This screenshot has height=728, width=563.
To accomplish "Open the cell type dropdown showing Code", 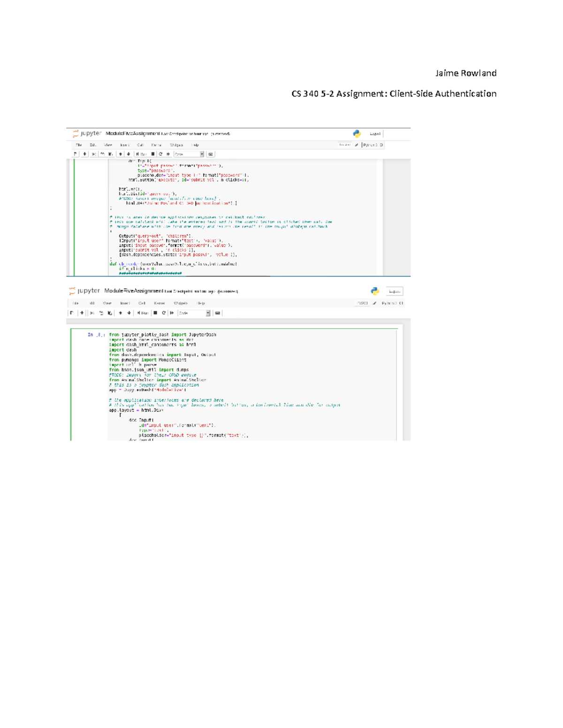I will pyautogui.click(x=188, y=153).
